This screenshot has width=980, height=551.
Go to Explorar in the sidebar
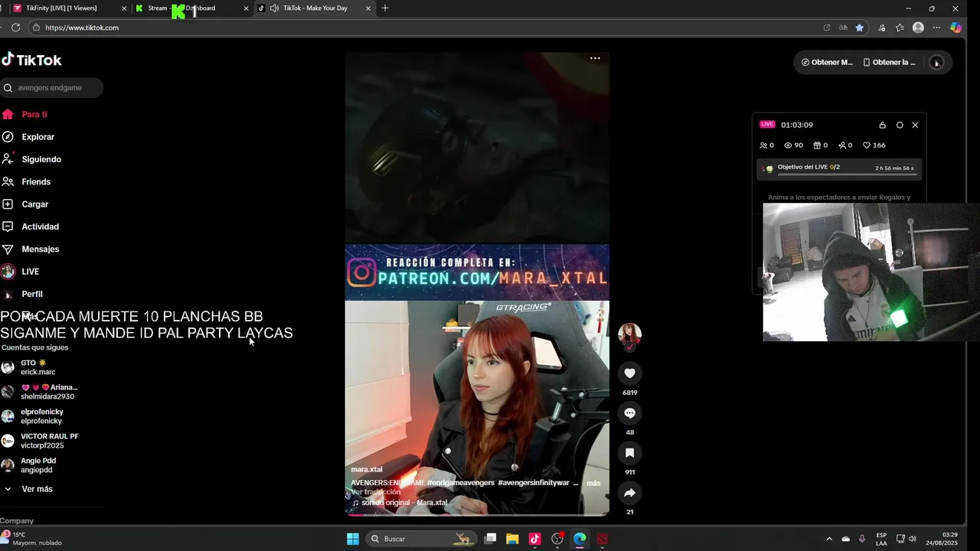coord(38,137)
